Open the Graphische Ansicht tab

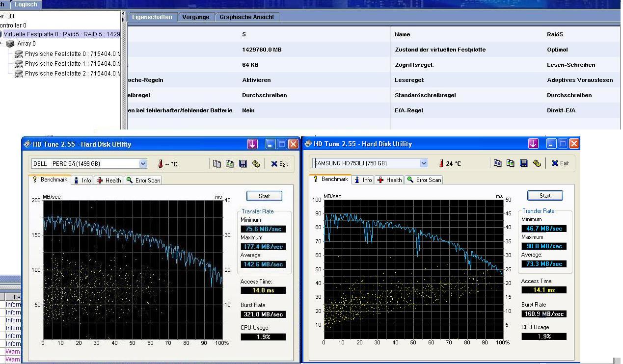point(247,17)
